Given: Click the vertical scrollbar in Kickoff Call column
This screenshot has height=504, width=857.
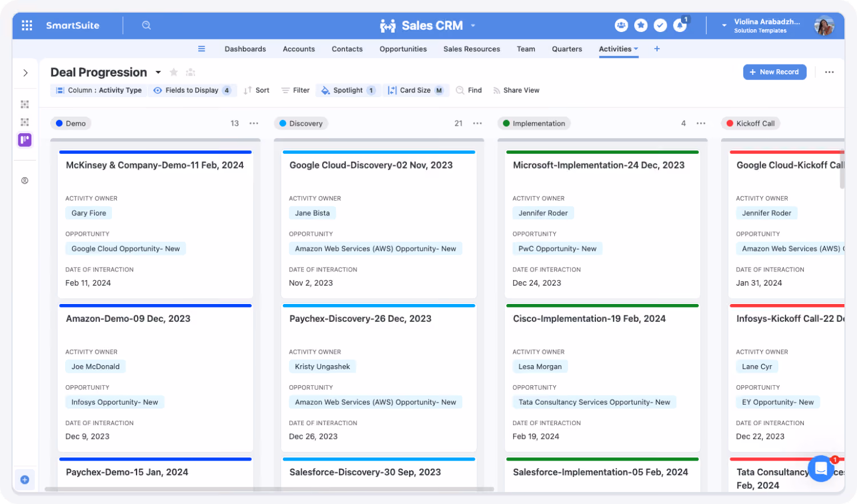Looking at the screenshot, I should click(x=842, y=169).
